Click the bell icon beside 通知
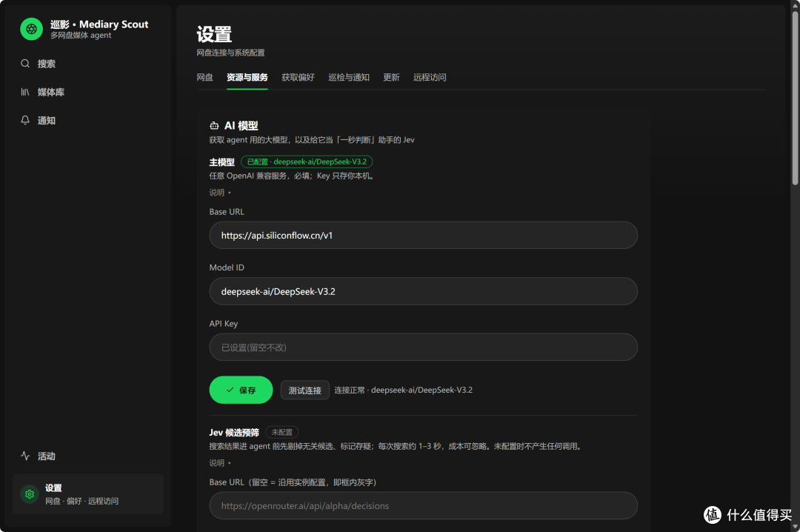 (x=25, y=120)
